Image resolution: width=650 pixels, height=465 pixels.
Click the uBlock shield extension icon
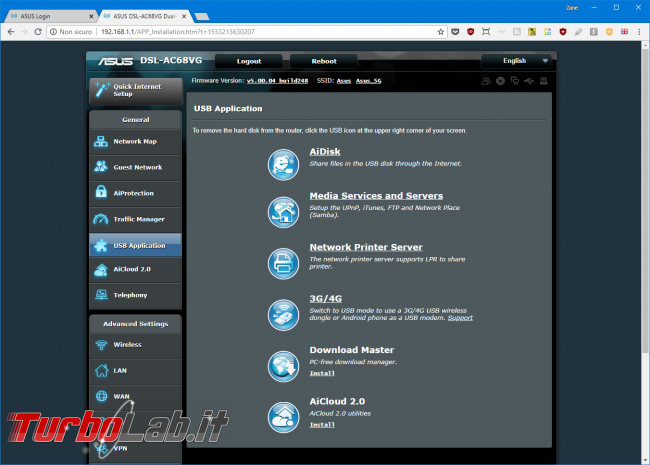471,32
